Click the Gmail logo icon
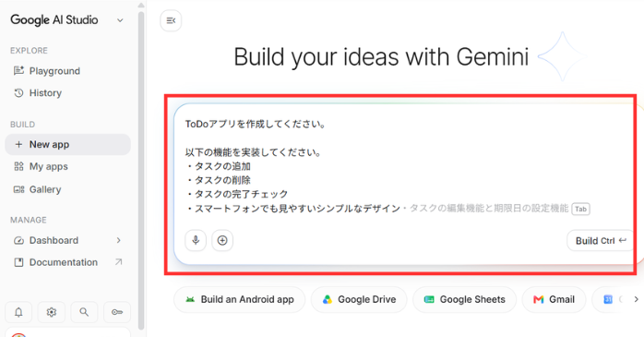The height and width of the screenshot is (337, 644). (x=539, y=299)
